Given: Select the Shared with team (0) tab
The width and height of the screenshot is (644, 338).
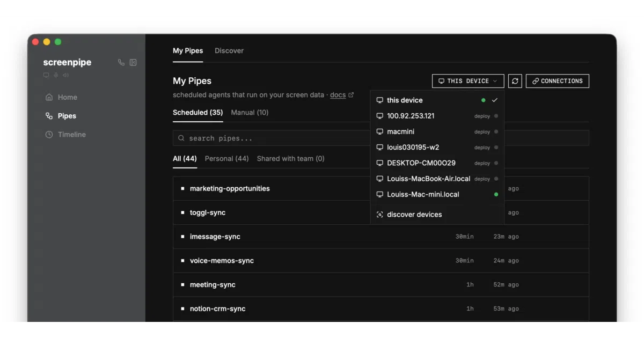Looking at the screenshot, I should [x=291, y=159].
